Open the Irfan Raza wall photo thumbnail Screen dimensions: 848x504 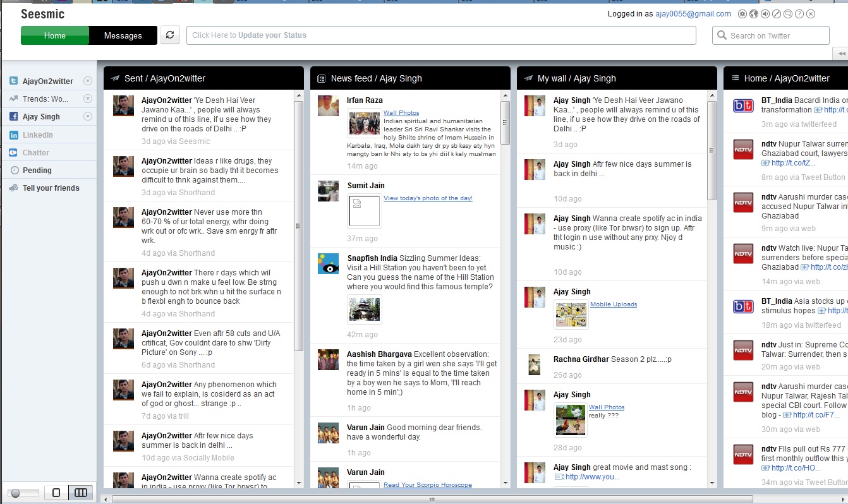click(x=364, y=123)
